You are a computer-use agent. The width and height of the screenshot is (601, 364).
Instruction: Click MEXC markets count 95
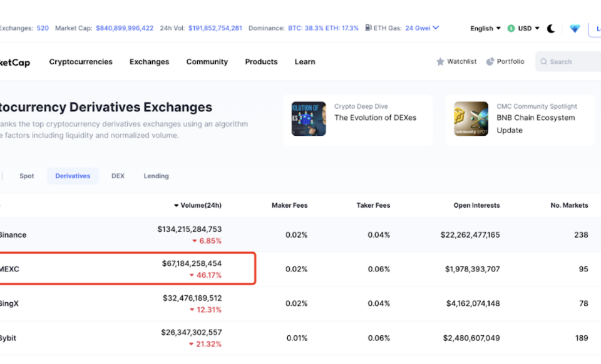(x=583, y=269)
